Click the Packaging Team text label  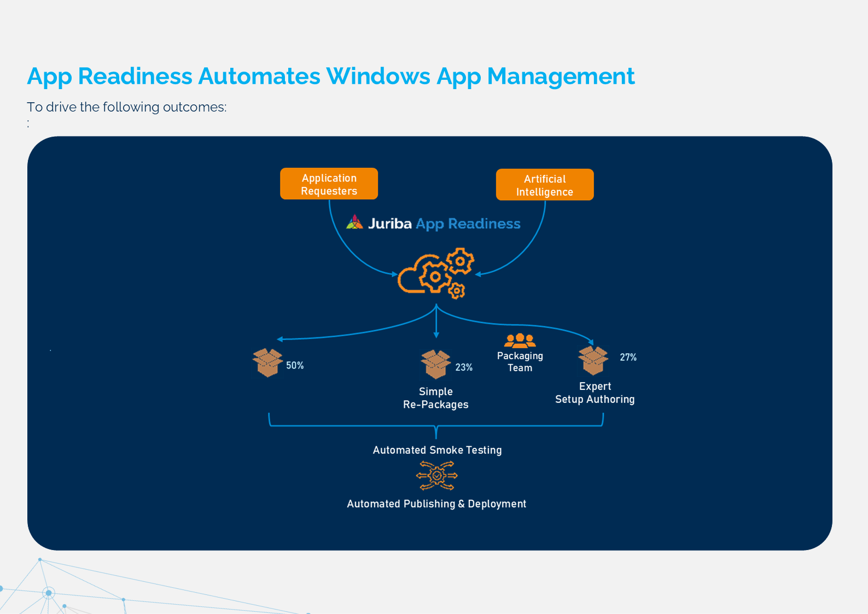[x=520, y=362]
